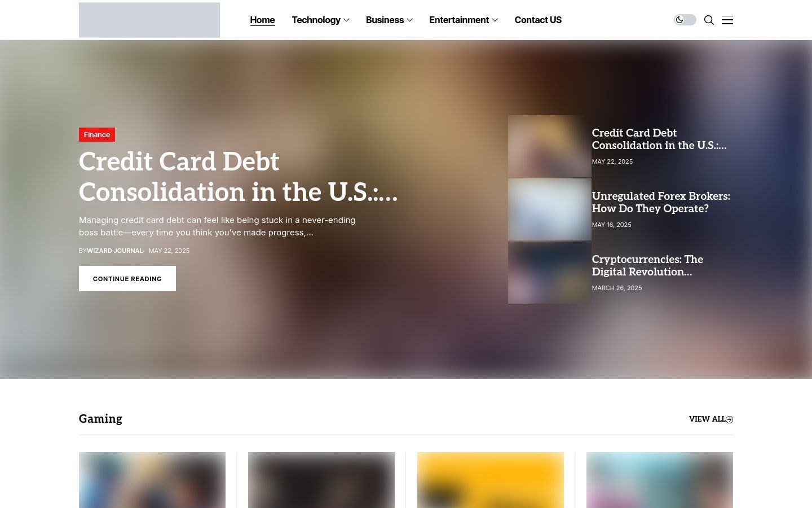Image resolution: width=812 pixels, height=508 pixels.
Task: Open Cryptocurrencies Digital Revolution article link
Action: pyautogui.click(x=647, y=265)
